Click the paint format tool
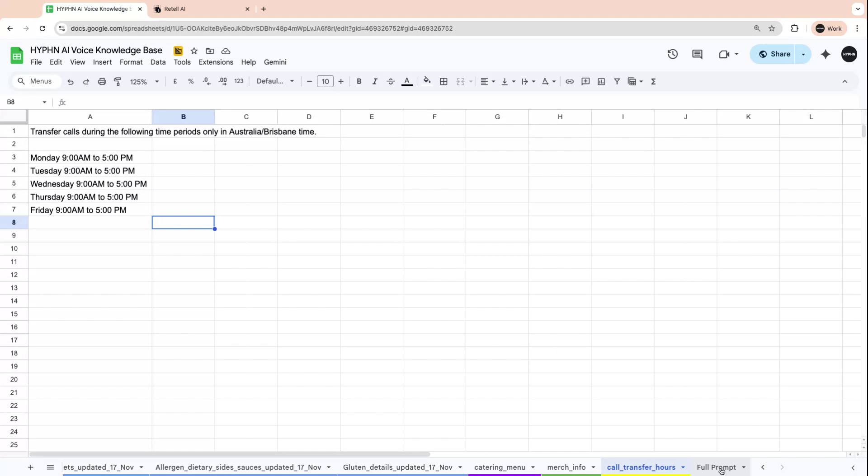 (118, 81)
